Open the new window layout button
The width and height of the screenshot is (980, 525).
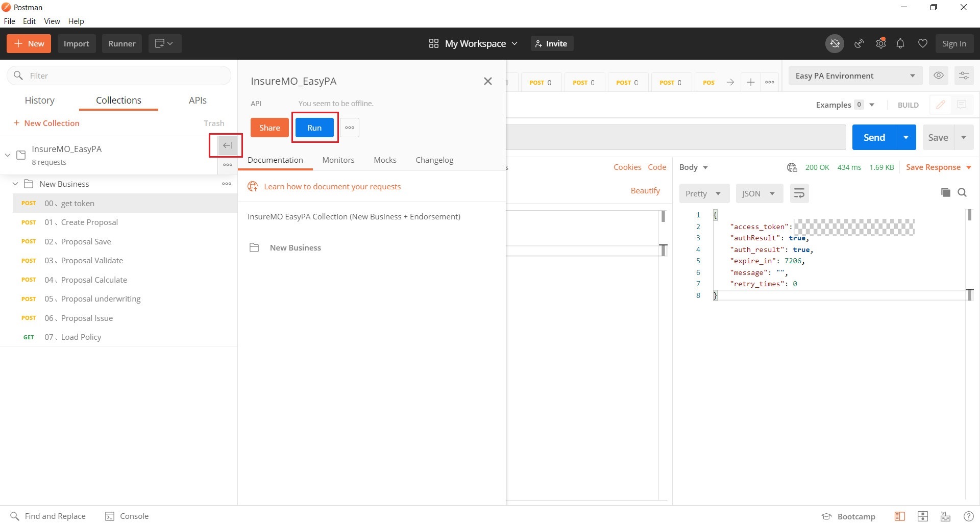coord(164,44)
